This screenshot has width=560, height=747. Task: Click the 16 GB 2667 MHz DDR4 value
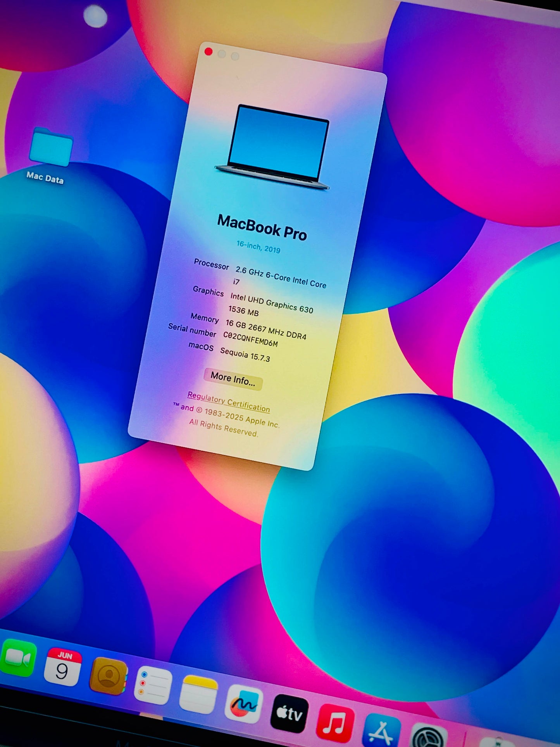[x=266, y=330]
